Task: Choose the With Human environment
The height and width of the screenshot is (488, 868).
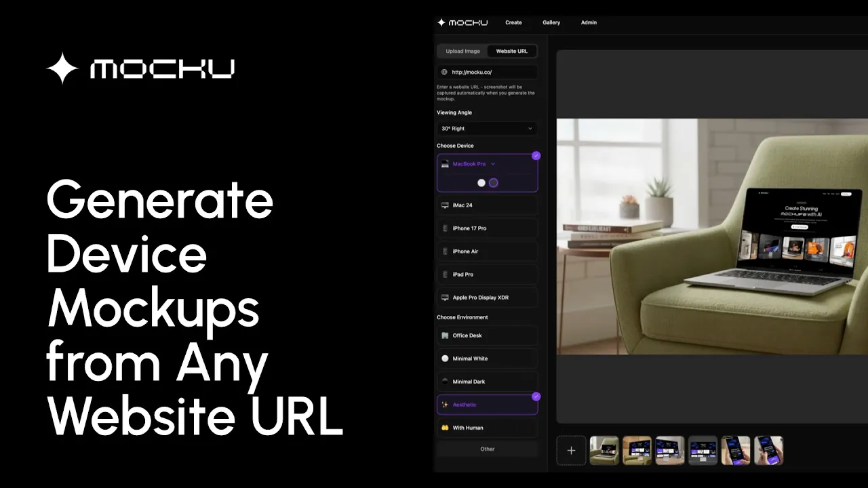Action: pos(487,428)
